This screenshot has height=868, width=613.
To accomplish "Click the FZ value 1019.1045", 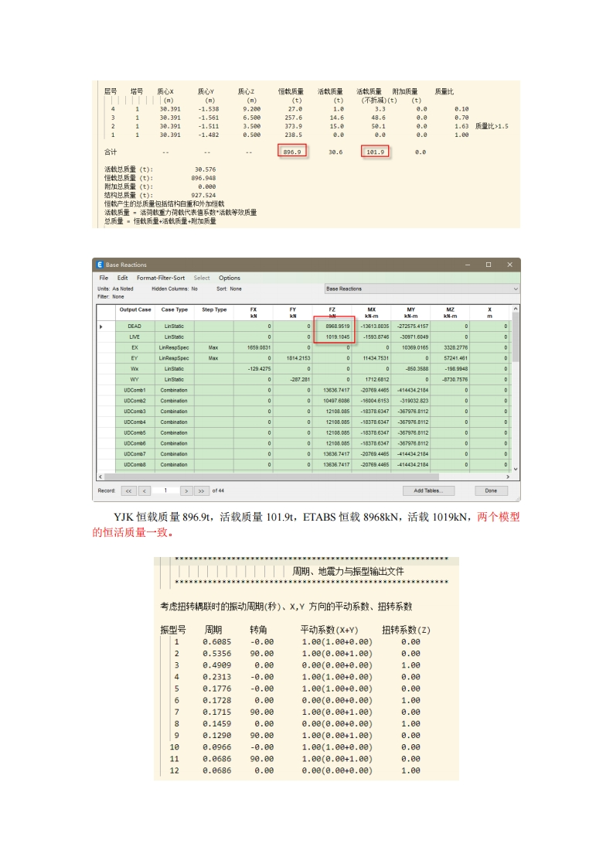I will (x=338, y=337).
